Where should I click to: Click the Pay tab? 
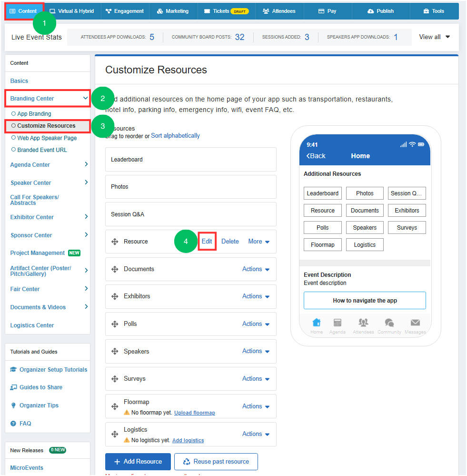tap(328, 11)
